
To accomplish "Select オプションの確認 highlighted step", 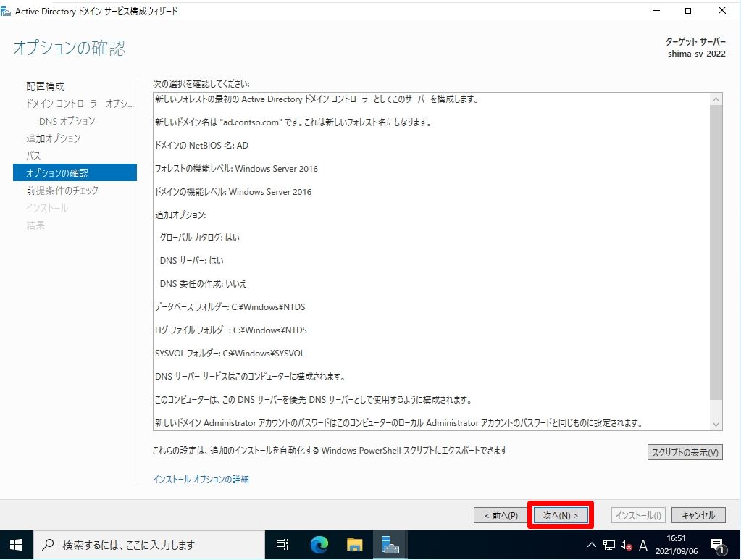I will tap(75, 172).
